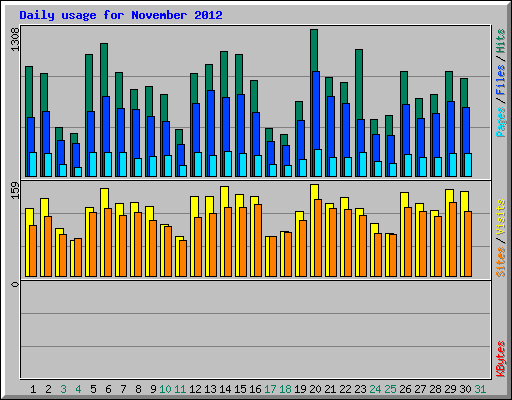This screenshot has width=512, height=400.
Task: Click the 'Sites' legend label
Action: 500,262
